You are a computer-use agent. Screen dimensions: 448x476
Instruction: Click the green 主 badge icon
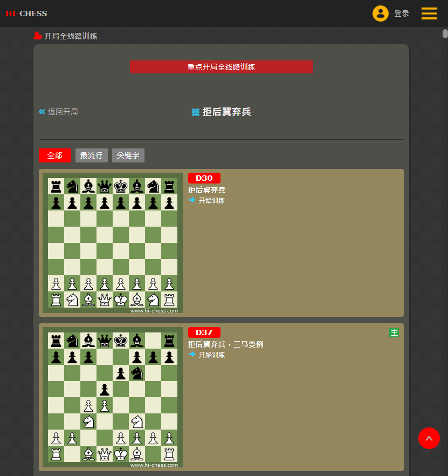pos(394,332)
